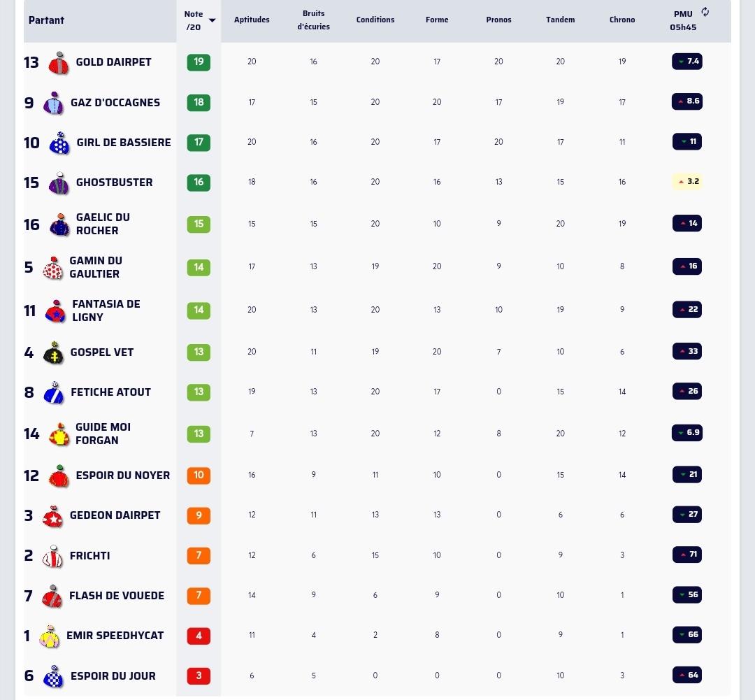Click Ghostbuster's purple jockey silk icon

pyautogui.click(x=59, y=183)
